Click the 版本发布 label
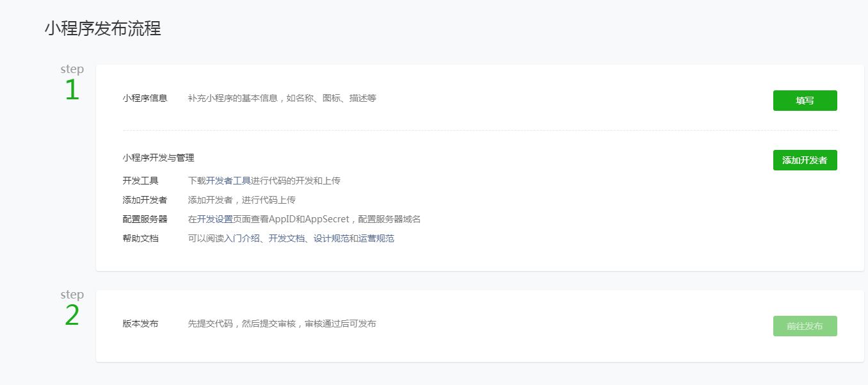 point(141,324)
